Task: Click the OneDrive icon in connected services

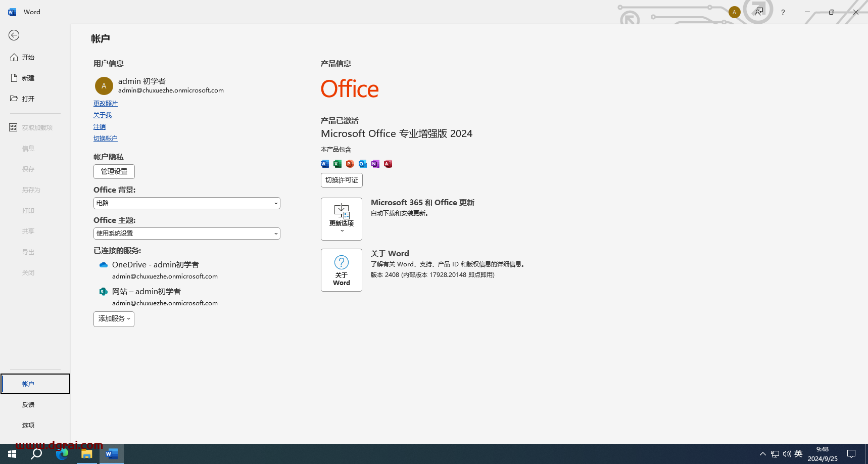Action: 103,264
